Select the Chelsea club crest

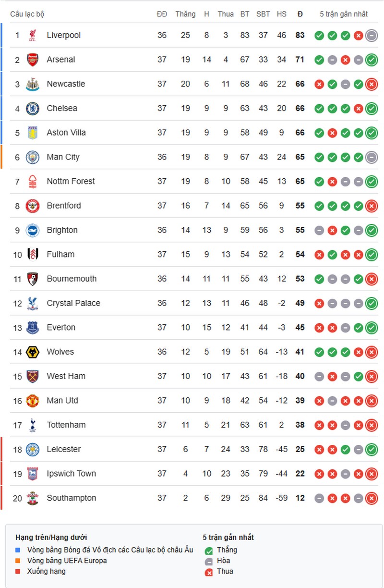[33, 108]
